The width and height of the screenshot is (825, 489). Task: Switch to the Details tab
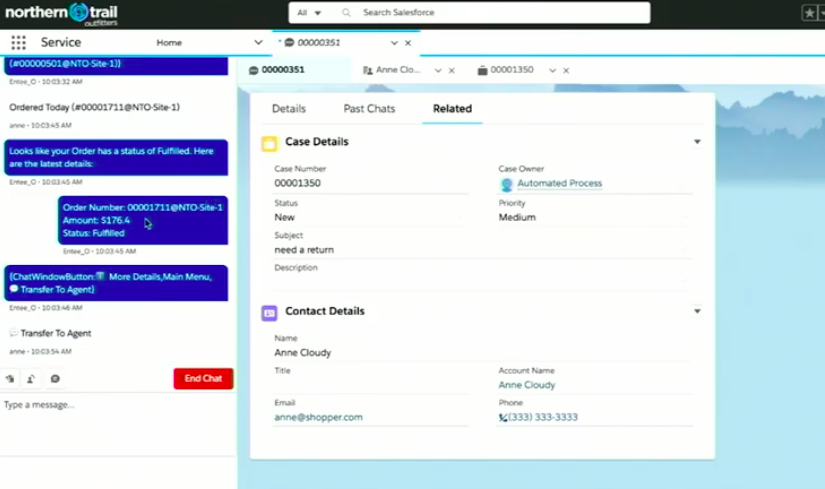coord(289,108)
